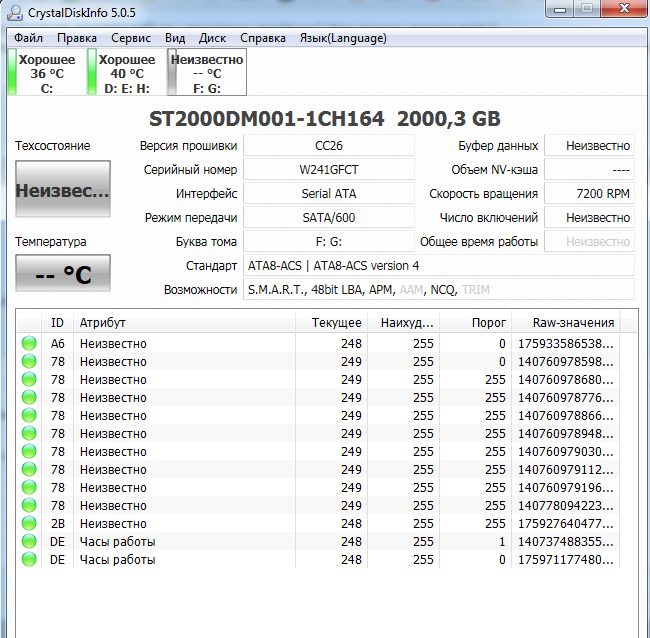Open the Сервис menu
650x638 pixels.
pos(131,38)
